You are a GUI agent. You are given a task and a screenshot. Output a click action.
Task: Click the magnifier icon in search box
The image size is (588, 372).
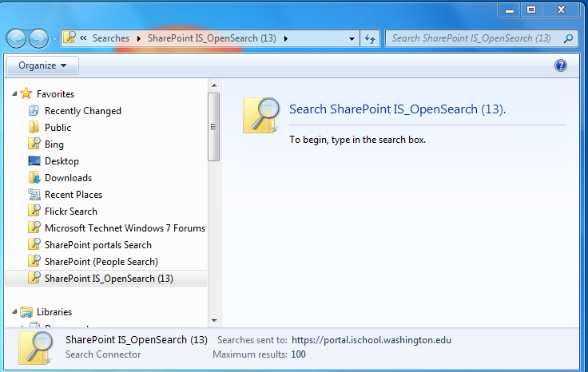(x=568, y=38)
